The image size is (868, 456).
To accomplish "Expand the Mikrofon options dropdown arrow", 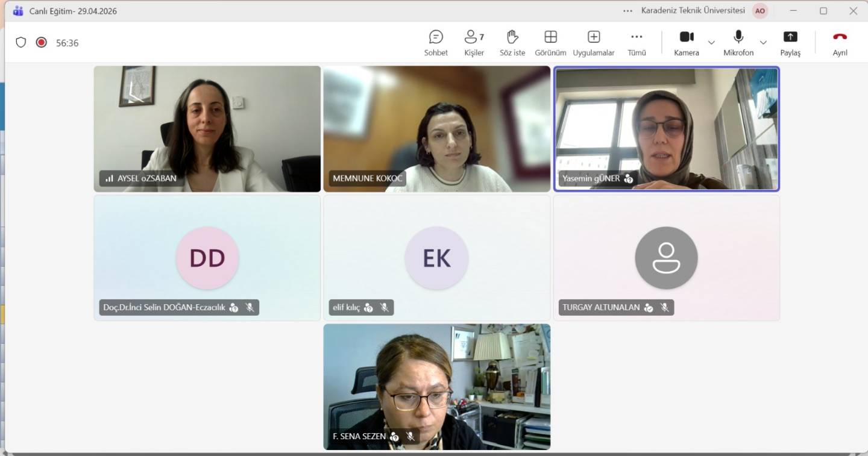I will pyautogui.click(x=763, y=43).
